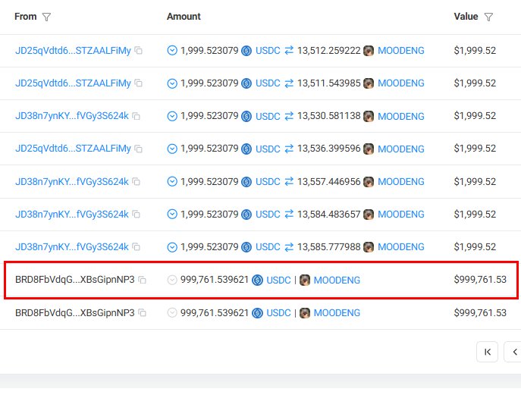Copy address in the 13,536.399596 MOODENG row
The height and width of the screenshot is (420, 521).
(139, 149)
